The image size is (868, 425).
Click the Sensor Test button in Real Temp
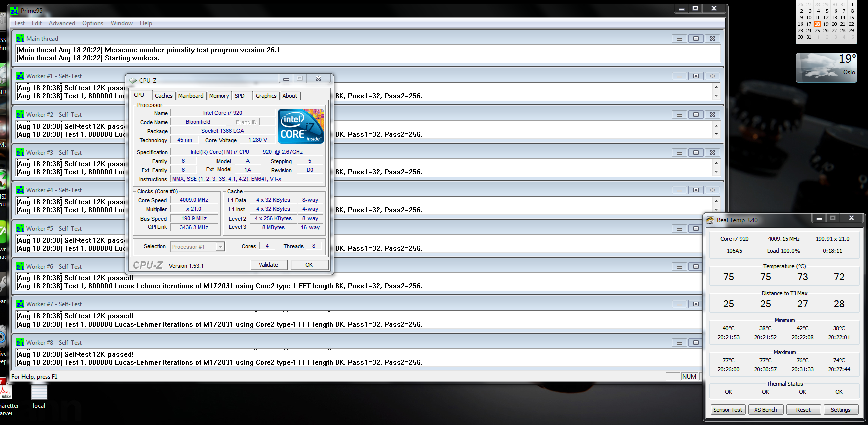pyautogui.click(x=728, y=410)
